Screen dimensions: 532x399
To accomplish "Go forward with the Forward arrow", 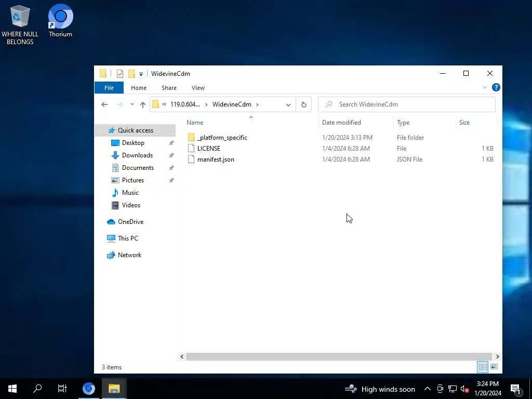I will tap(119, 104).
